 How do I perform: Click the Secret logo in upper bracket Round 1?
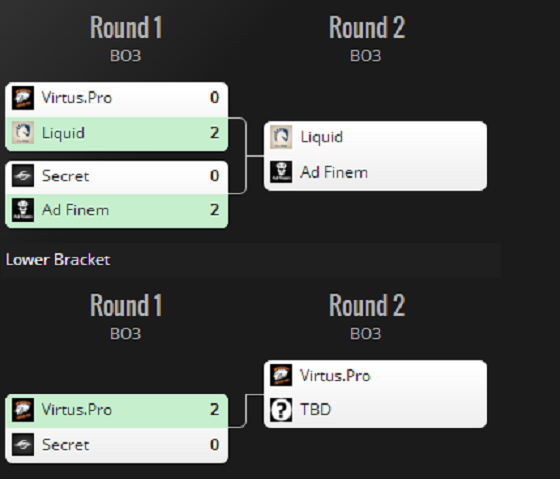(23, 175)
